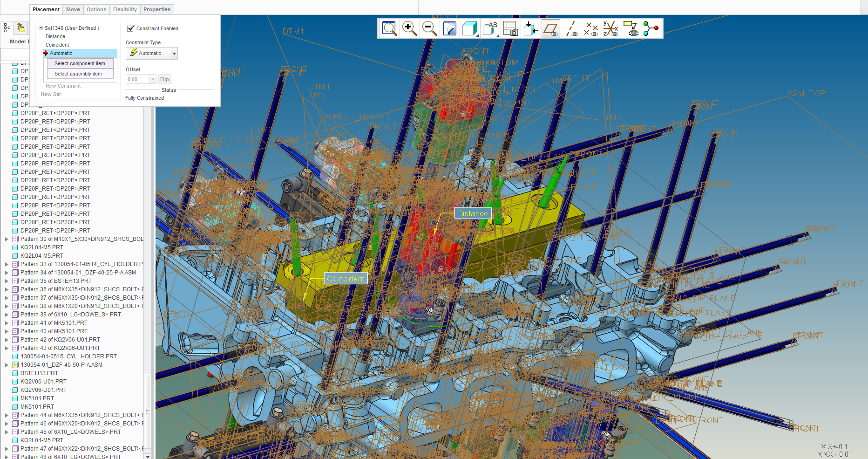Toggle Constraint Enabled checkbox
The image size is (868, 459).
click(x=131, y=28)
